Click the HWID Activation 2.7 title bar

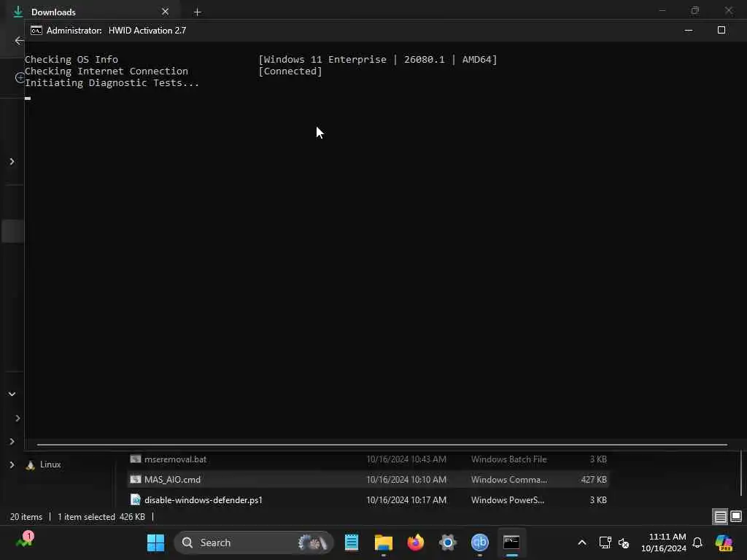[147, 31]
